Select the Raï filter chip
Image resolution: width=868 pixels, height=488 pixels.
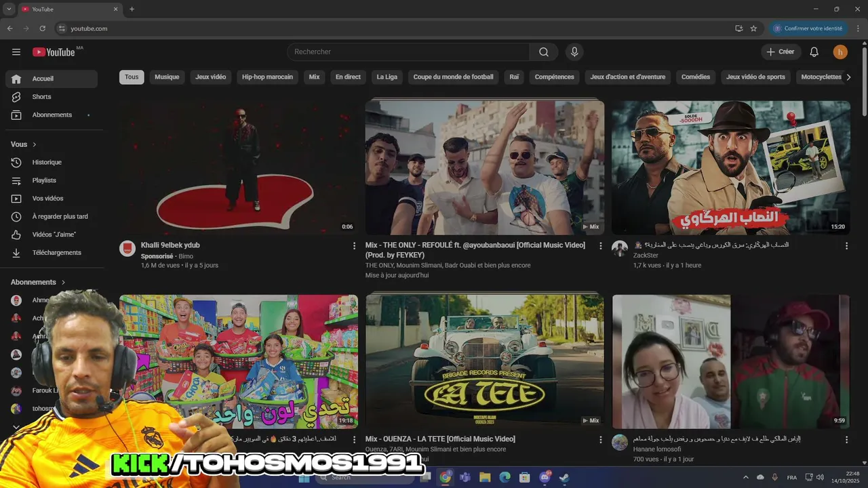[514, 77]
